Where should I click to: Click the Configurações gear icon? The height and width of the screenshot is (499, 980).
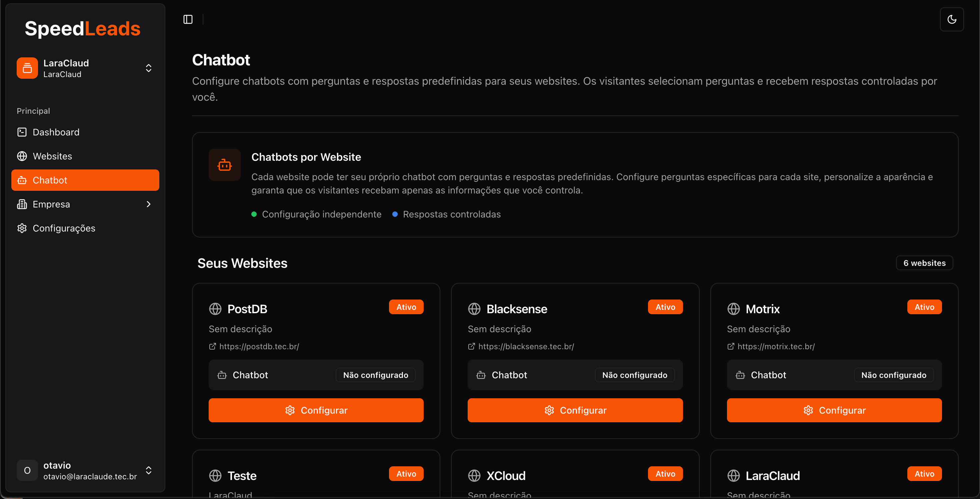point(22,228)
